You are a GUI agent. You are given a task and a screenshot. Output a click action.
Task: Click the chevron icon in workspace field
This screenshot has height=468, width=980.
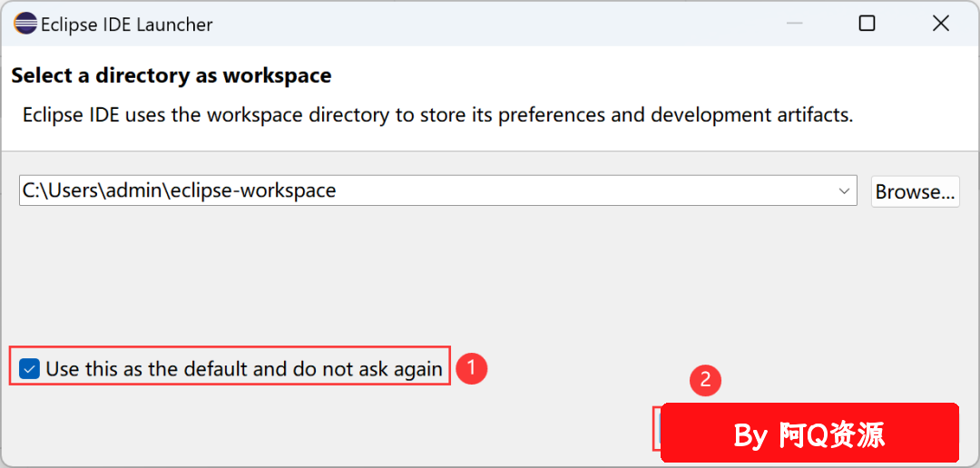844,190
